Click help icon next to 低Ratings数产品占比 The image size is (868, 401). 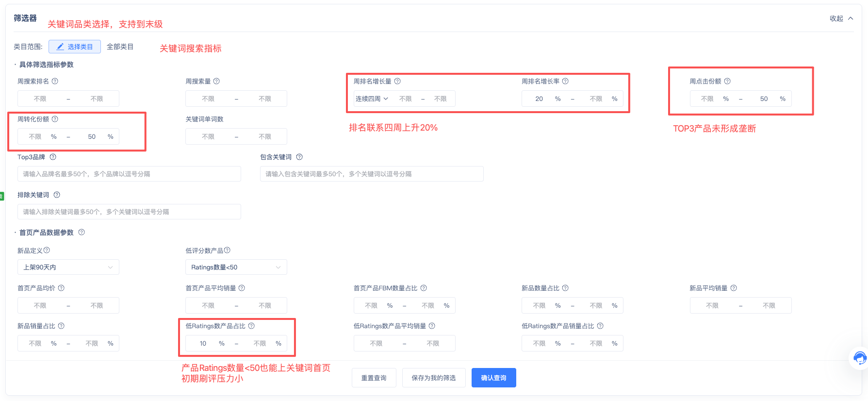251,326
